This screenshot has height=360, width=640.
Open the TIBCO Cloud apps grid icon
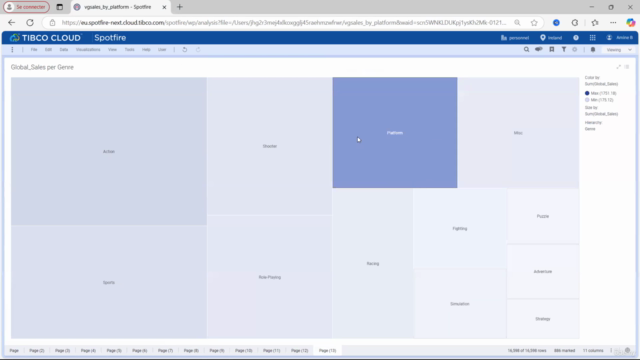tap(592, 38)
